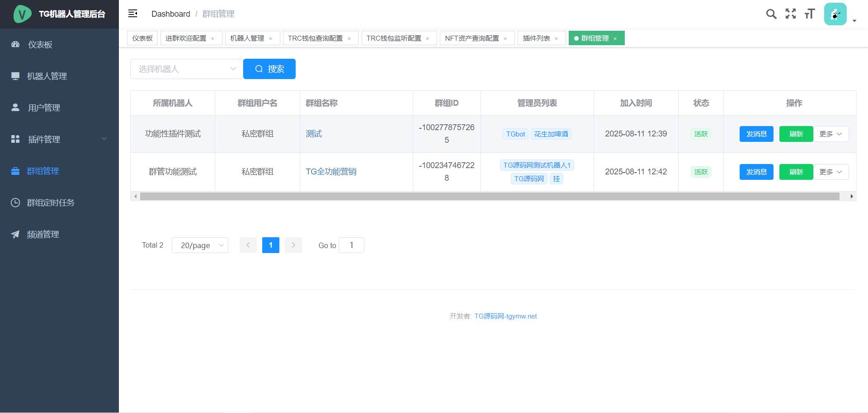Viewport: 868px width, 413px height.
Task: Toggle fullscreen mode icon
Action: (x=790, y=14)
